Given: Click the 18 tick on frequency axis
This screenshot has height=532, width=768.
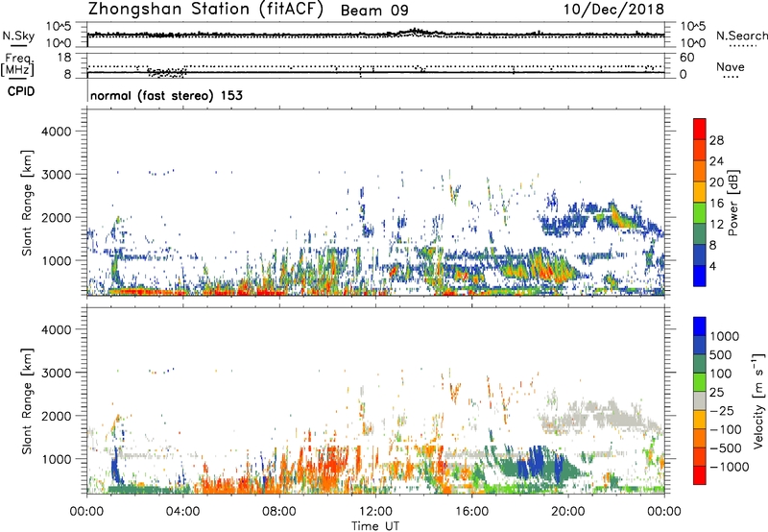Looking at the screenshot, I should (64, 58).
